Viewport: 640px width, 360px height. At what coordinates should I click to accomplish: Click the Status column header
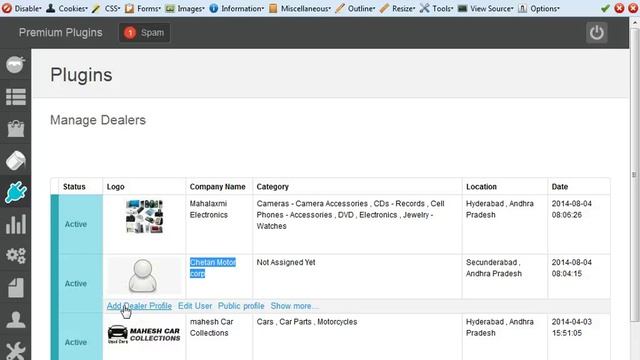74,187
